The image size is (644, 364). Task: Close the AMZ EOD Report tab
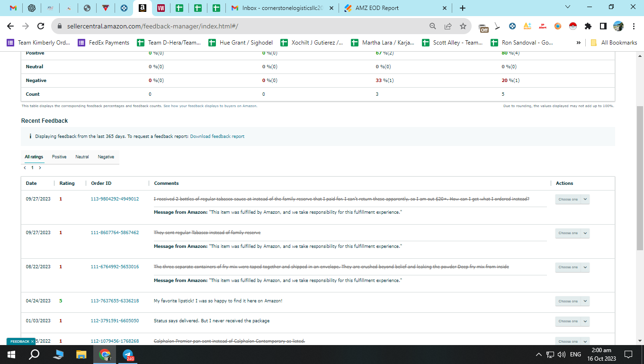(x=444, y=8)
